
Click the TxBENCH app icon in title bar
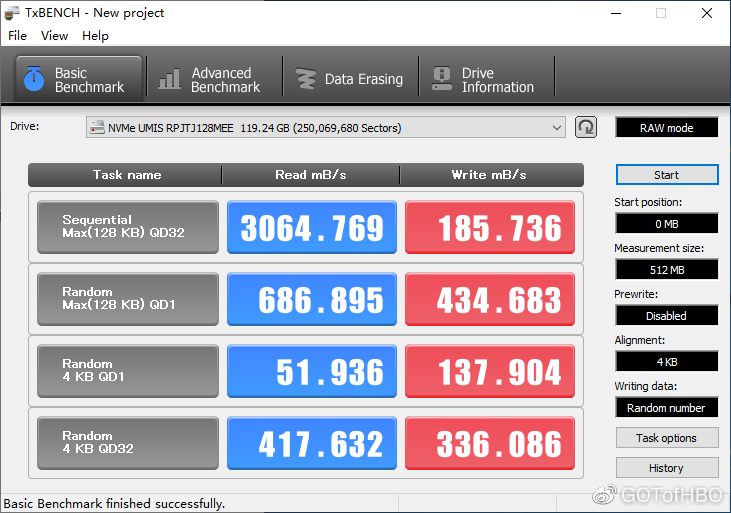click(15, 13)
